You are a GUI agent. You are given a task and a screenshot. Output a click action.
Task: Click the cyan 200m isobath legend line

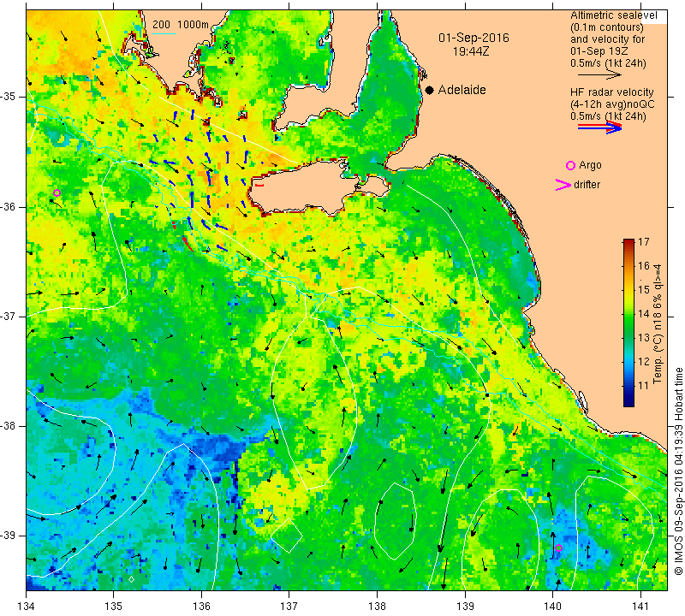164,33
